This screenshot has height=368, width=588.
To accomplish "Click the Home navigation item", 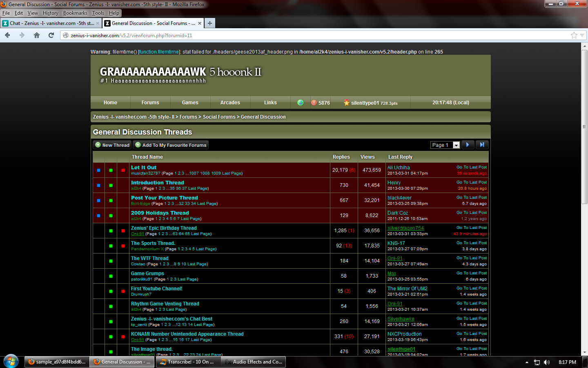I will coord(110,103).
